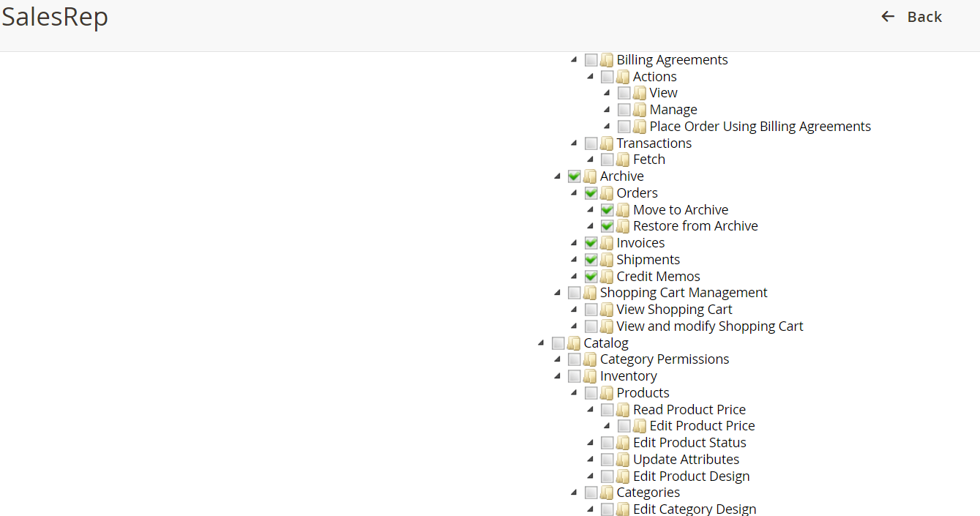Screen dimensions: 980x516
Task: Collapse the Orders tree arrow
Action: click(x=574, y=192)
